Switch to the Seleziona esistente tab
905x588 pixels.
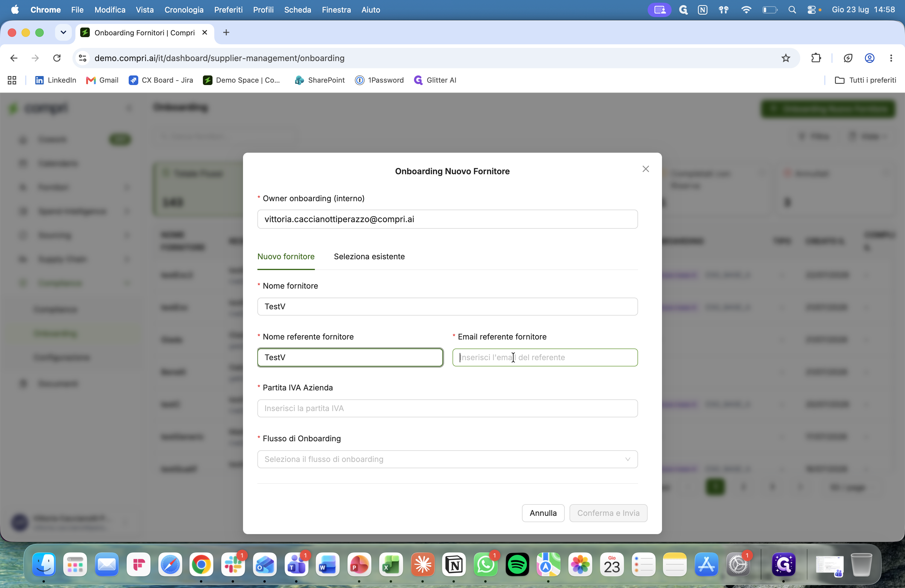click(x=369, y=257)
